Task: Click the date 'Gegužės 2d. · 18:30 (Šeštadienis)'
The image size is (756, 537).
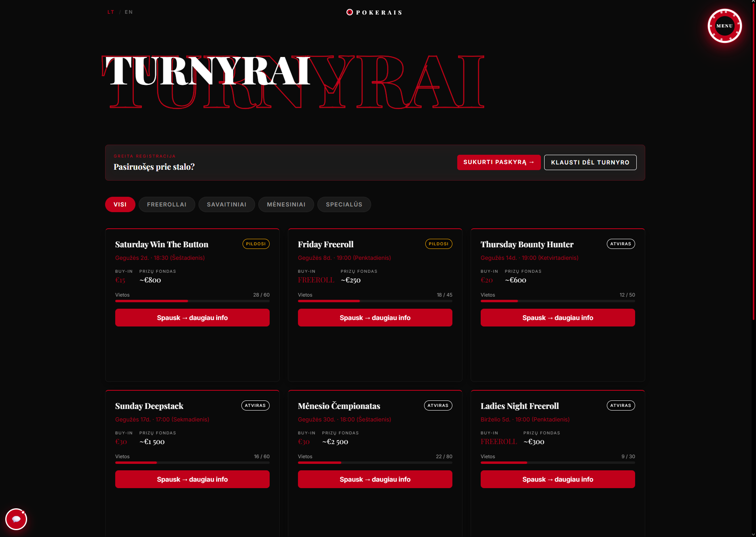Action: click(160, 258)
